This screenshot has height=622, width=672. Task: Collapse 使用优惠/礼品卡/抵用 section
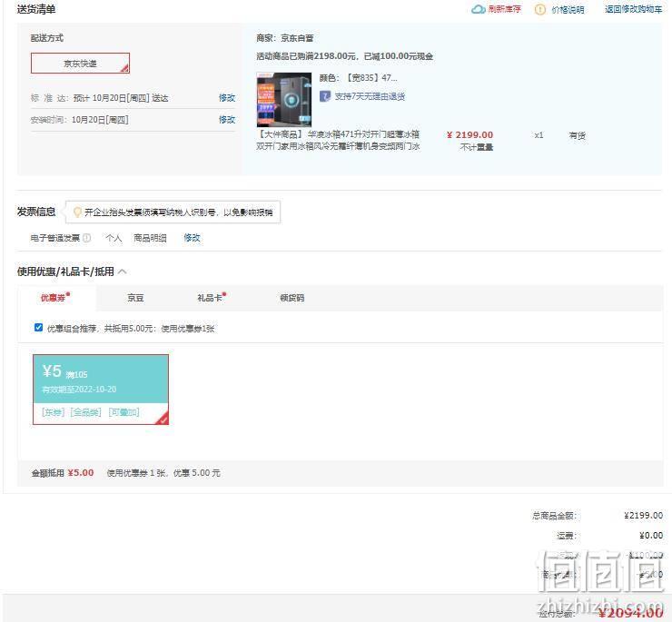coord(123,272)
